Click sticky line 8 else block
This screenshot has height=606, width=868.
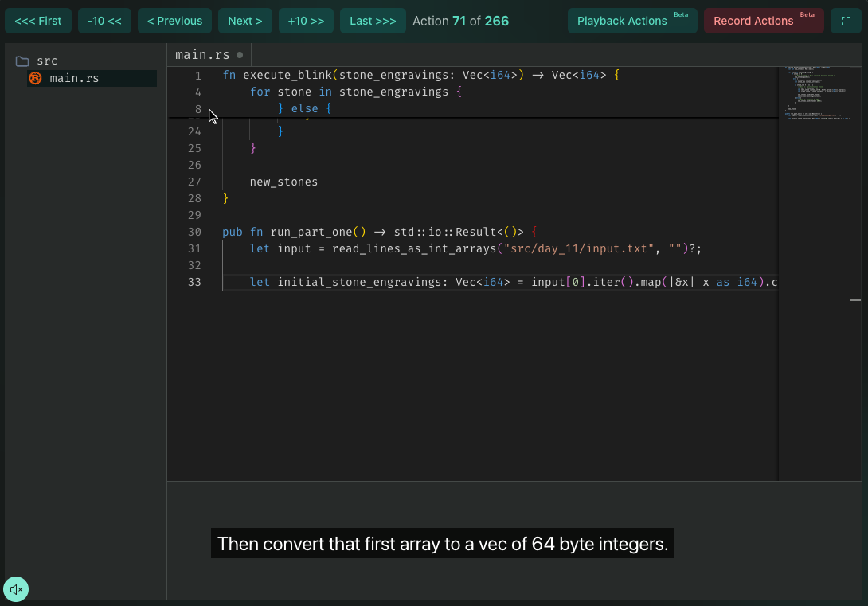point(304,108)
